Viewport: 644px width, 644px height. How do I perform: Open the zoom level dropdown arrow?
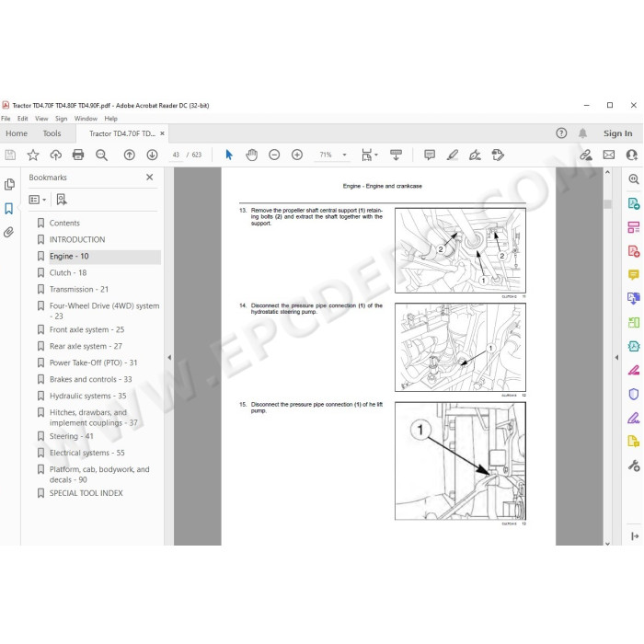coord(344,155)
